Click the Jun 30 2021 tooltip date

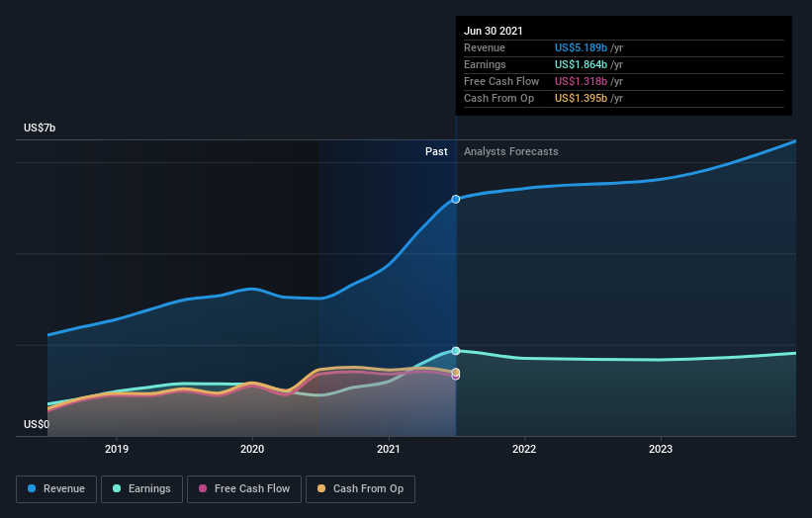(x=493, y=31)
